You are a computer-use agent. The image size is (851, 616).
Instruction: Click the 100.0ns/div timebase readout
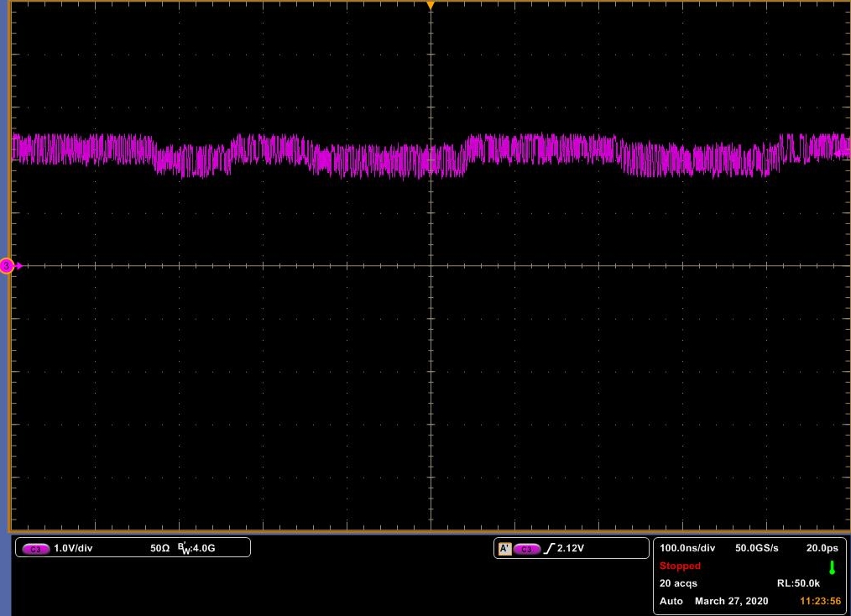(x=687, y=548)
